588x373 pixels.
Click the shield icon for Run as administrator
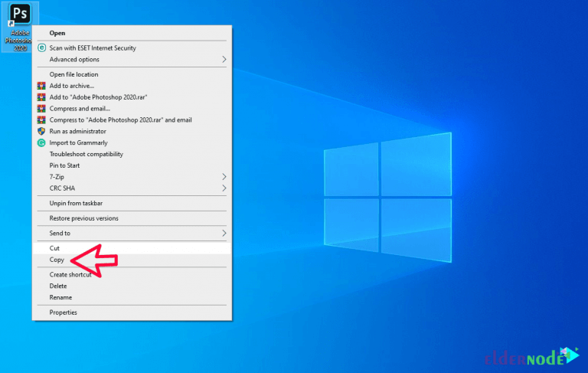pyautogui.click(x=41, y=131)
